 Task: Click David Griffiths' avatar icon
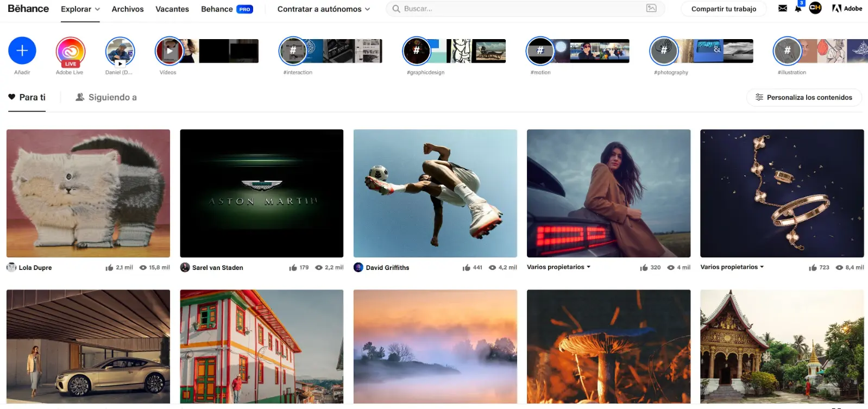(358, 267)
